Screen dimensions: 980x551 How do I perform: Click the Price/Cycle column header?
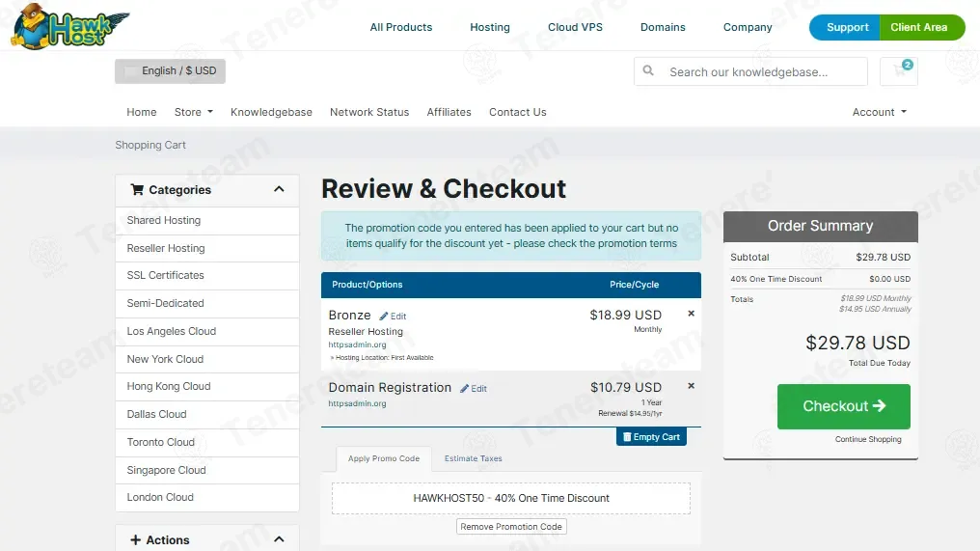635,285
